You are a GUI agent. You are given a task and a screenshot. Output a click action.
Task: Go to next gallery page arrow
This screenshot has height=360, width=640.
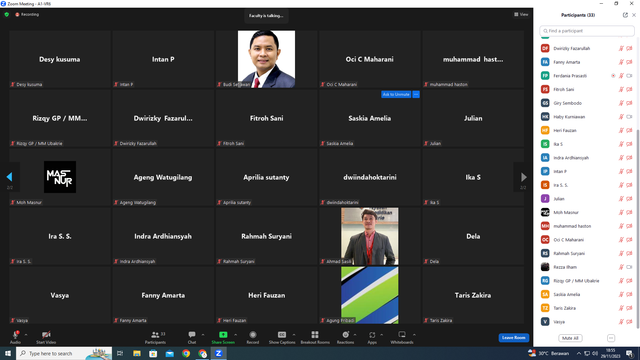524,177
